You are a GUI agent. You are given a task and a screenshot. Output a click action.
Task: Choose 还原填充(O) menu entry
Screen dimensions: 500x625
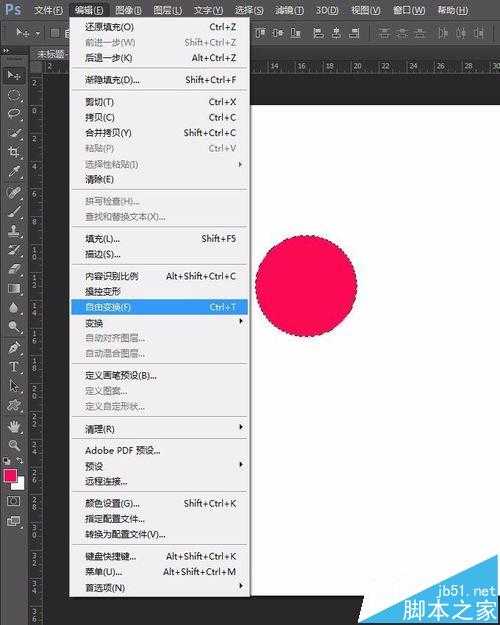[x=159, y=27]
